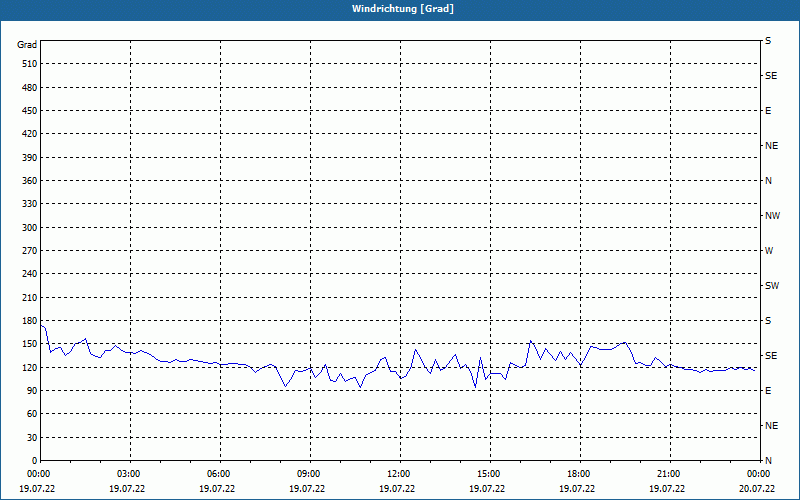Select the 240 y-axis tick label
The width and height of the screenshot is (800, 500).
pos(29,274)
